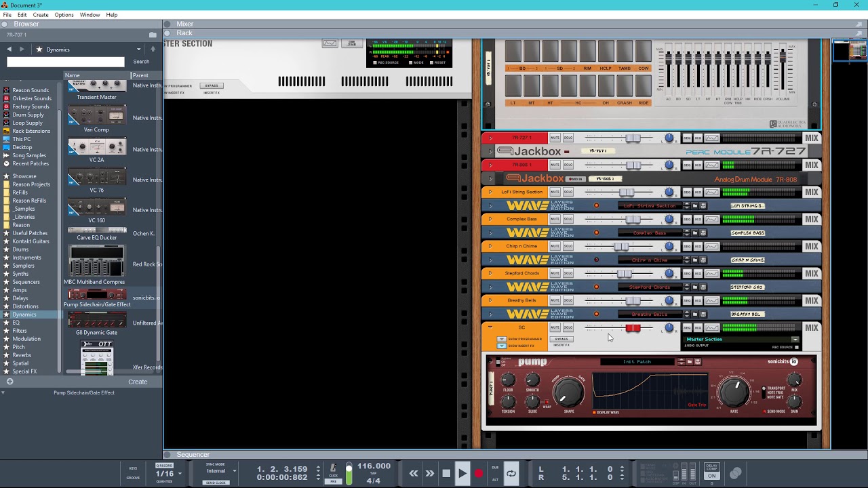
Task: Click the tempo value 116.000
Action: coord(374,466)
